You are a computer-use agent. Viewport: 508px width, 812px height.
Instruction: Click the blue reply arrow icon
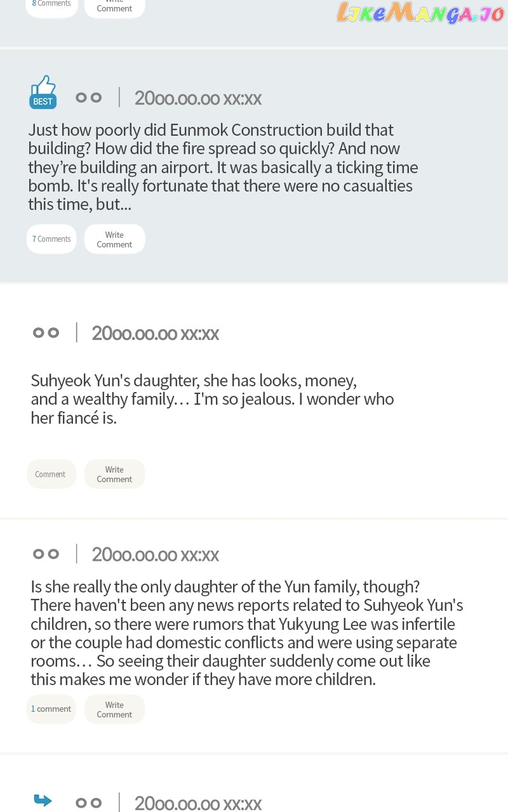click(43, 800)
